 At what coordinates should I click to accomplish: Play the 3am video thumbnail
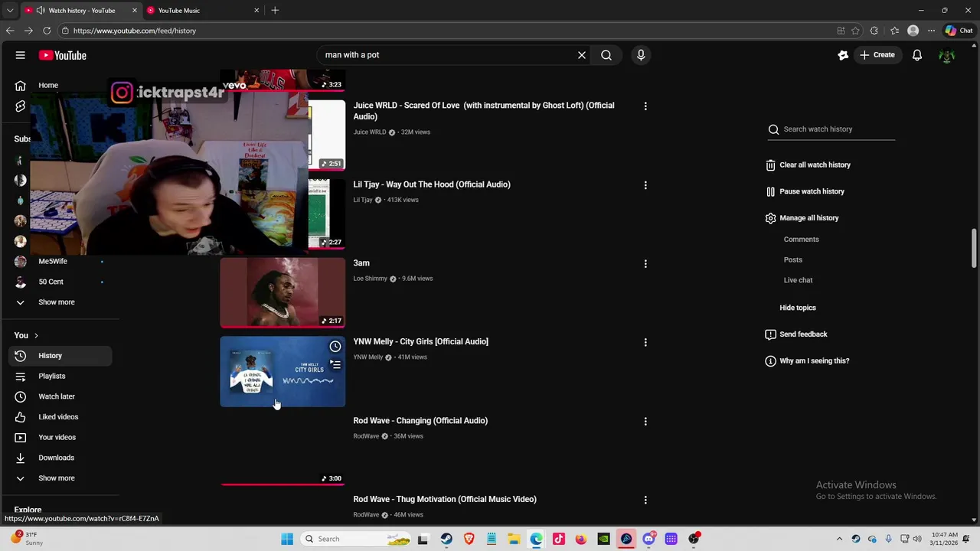283,293
